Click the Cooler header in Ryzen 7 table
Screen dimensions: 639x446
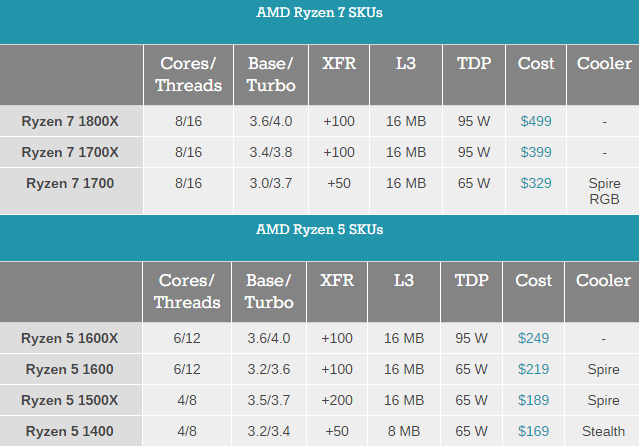[603, 75]
